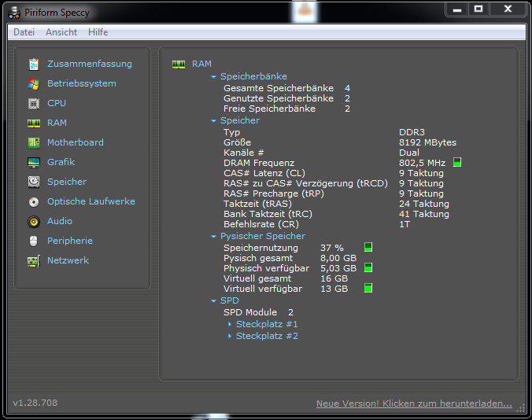This screenshot has height=420, width=532.
Task: Click the Pysischer Speicher heading
Action: tap(263, 236)
